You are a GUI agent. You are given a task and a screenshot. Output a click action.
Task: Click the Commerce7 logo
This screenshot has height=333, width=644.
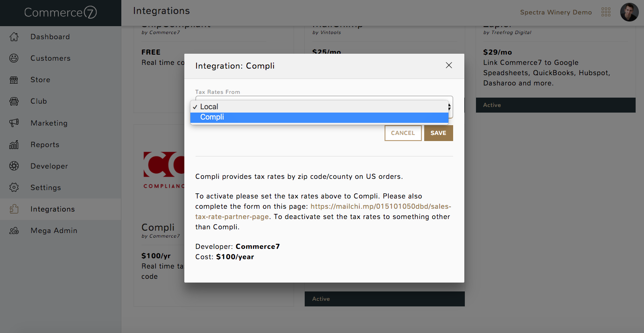point(61,13)
